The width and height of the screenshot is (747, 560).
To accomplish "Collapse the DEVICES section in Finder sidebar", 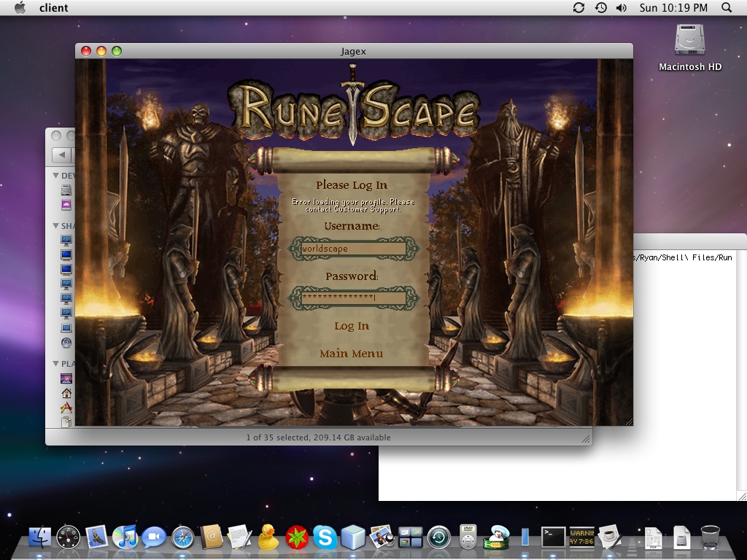I will coord(55,176).
